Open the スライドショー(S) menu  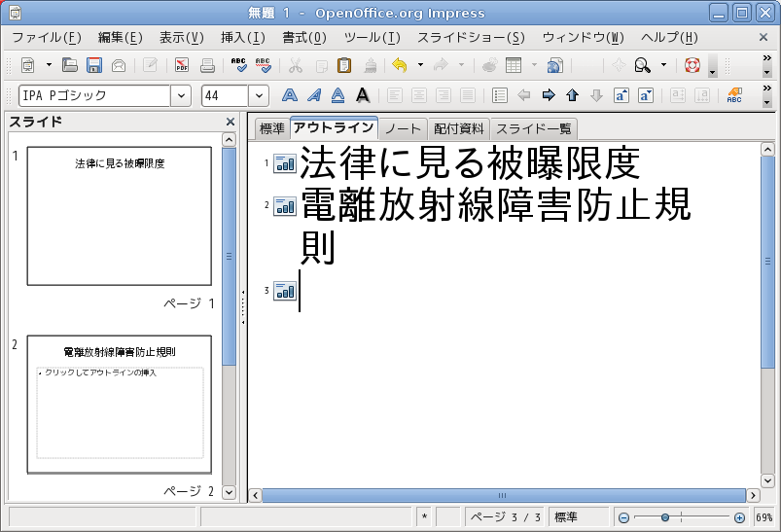click(471, 37)
